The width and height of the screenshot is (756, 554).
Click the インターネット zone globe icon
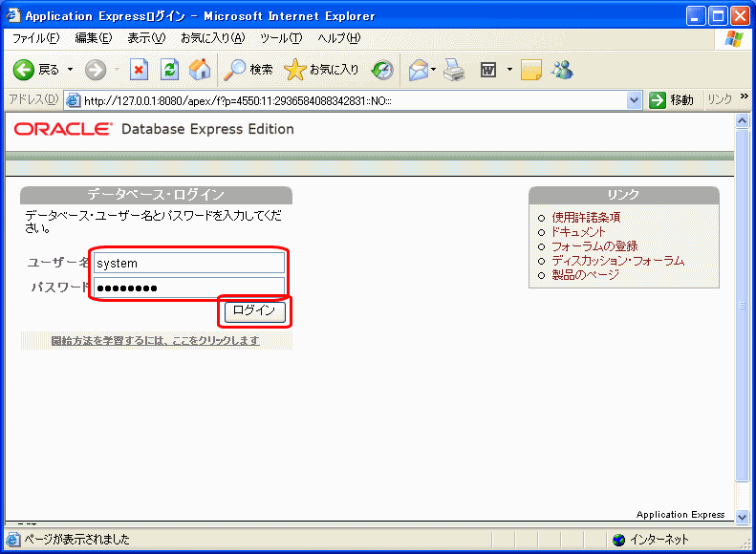pyautogui.click(x=618, y=540)
